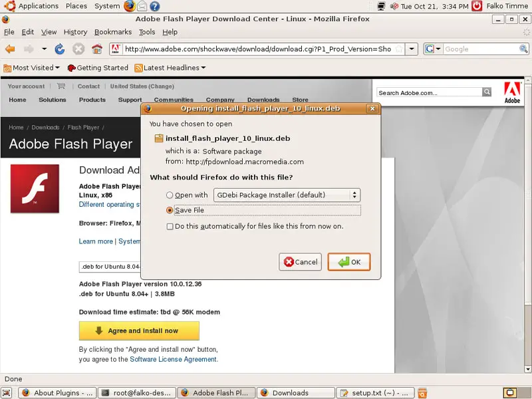Click the Google search magnifier icon
This screenshot has height=399, width=532.
pos(523,49)
